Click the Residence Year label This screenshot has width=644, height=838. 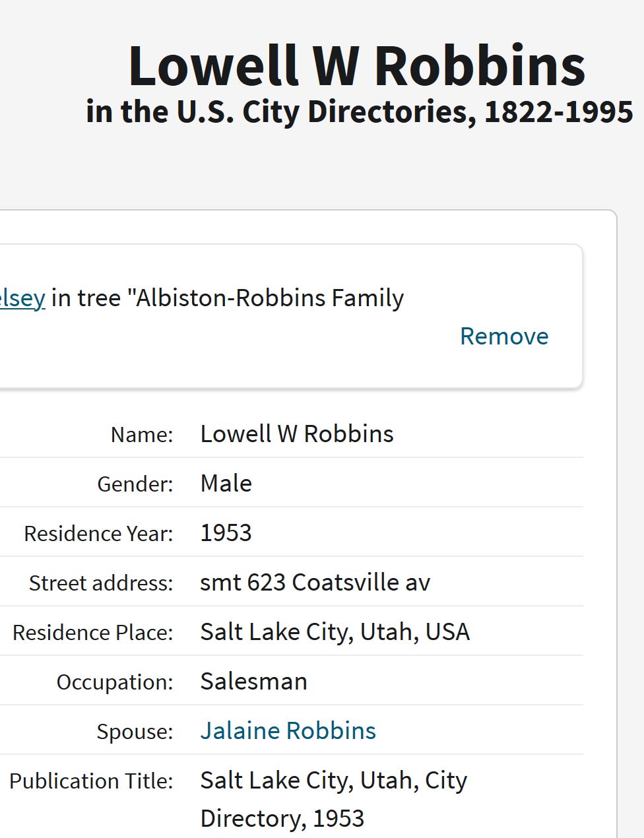click(x=98, y=533)
